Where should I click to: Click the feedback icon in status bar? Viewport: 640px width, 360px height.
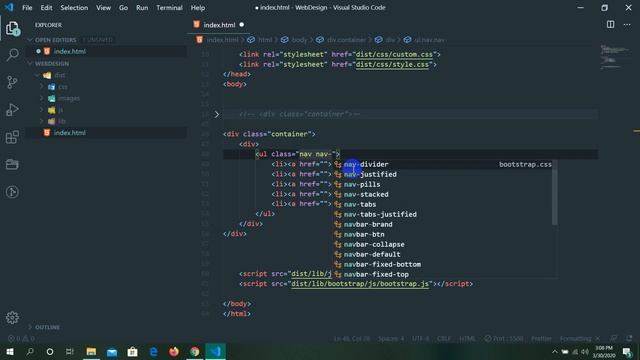pyautogui.click(x=613, y=338)
